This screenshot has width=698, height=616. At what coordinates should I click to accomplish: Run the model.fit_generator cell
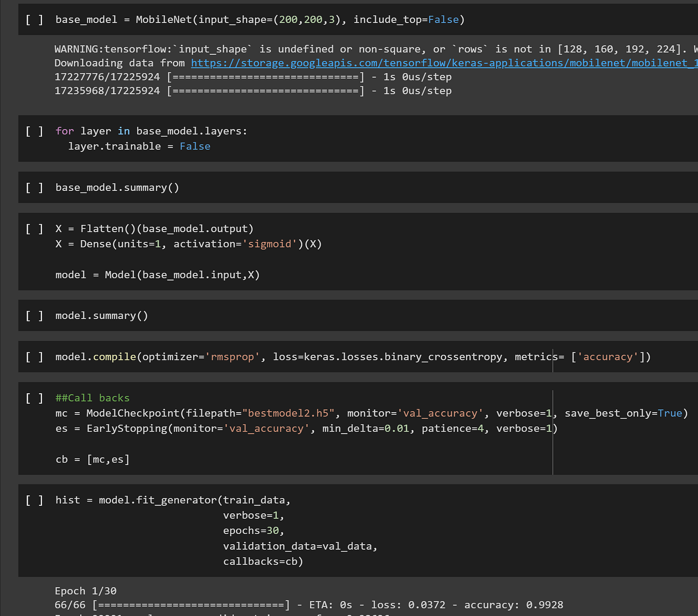point(34,500)
